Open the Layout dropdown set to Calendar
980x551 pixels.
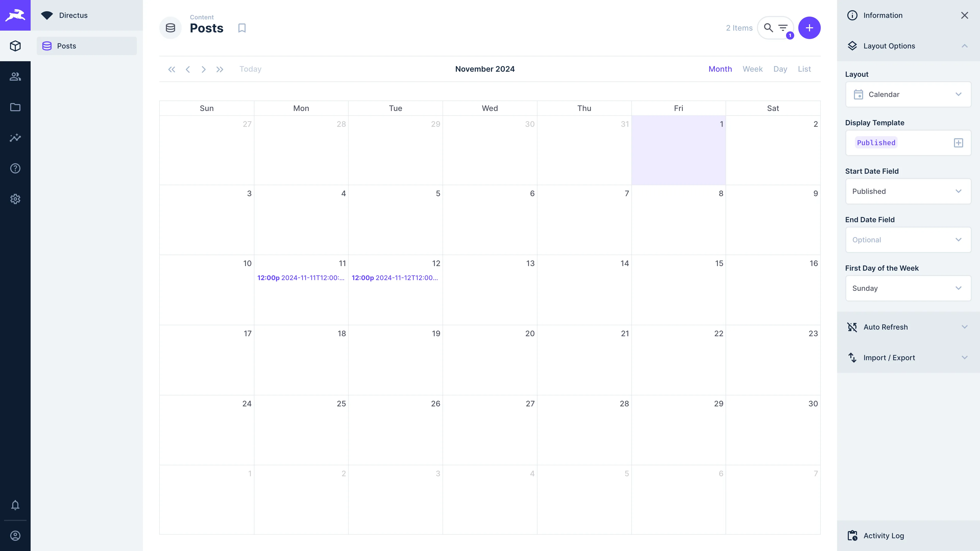pos(908,94)
